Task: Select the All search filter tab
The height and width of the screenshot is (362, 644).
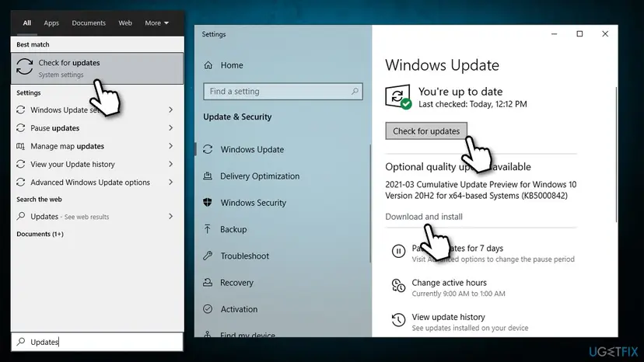Action: (x=27, y=23)
